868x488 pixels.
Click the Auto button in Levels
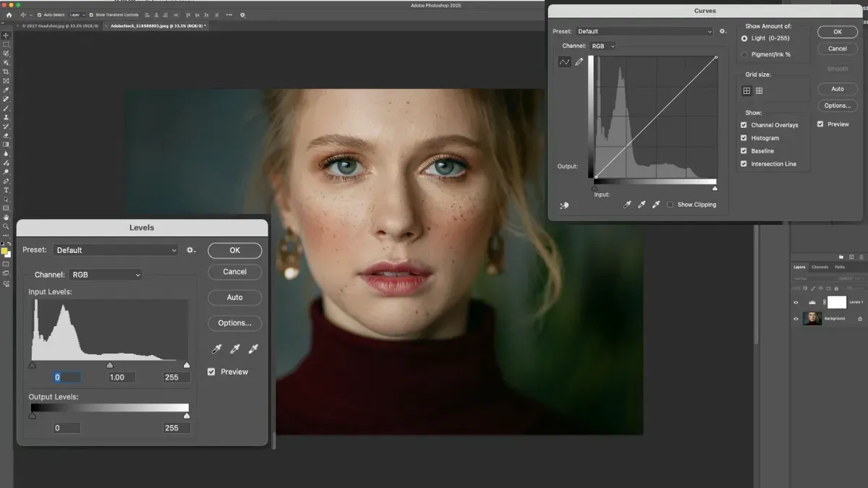pos(235,297)
